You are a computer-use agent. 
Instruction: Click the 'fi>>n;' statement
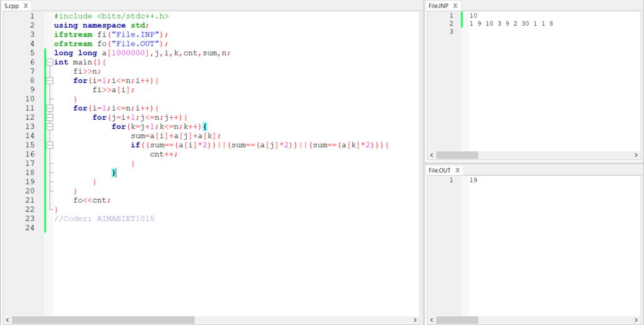[x=87, y=71]
